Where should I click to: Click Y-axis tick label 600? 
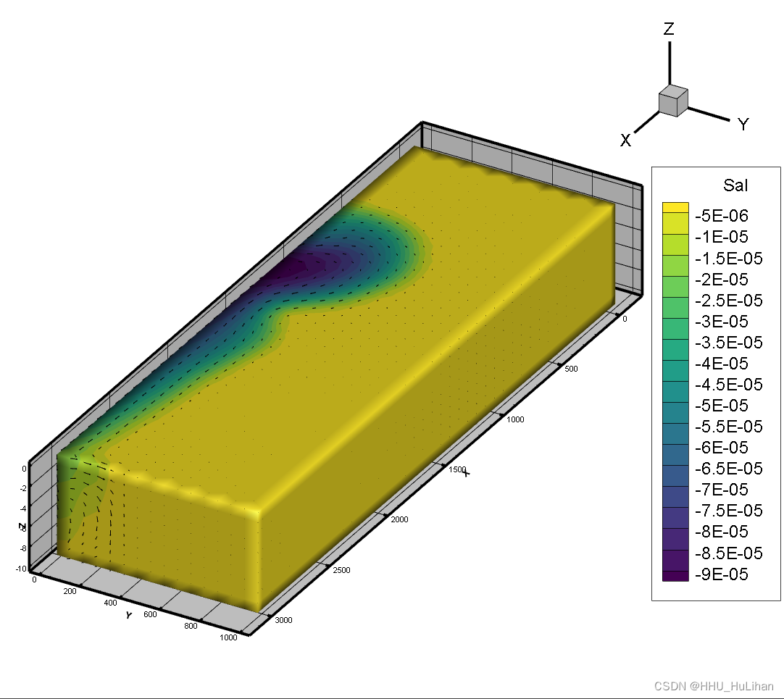[150, 614]
